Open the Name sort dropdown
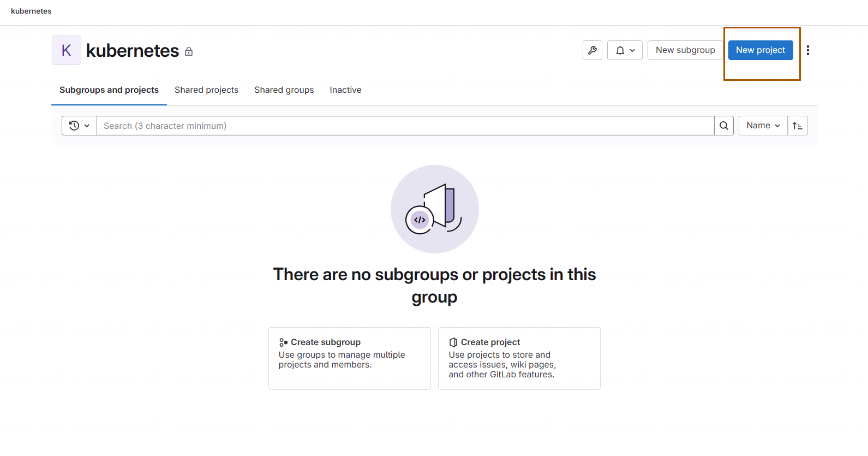The height and width of the screenshot is (456, 868). point(763,126)
